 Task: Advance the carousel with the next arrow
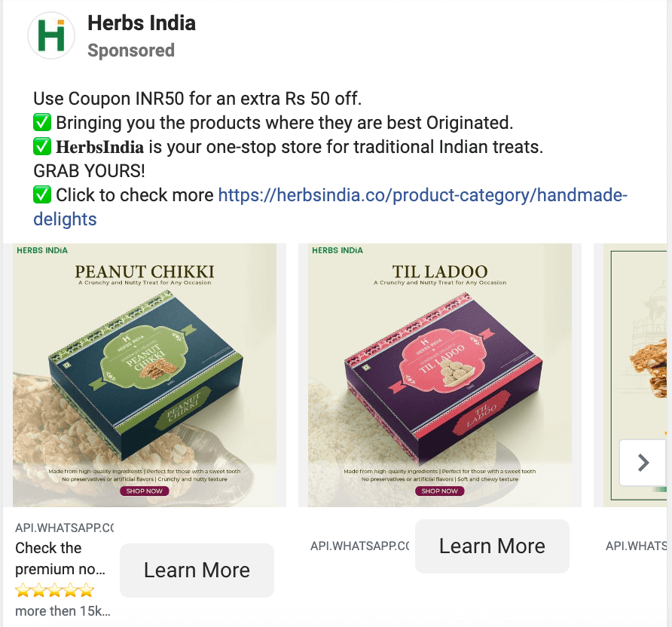pyautogui.click(x=643, y=463)
